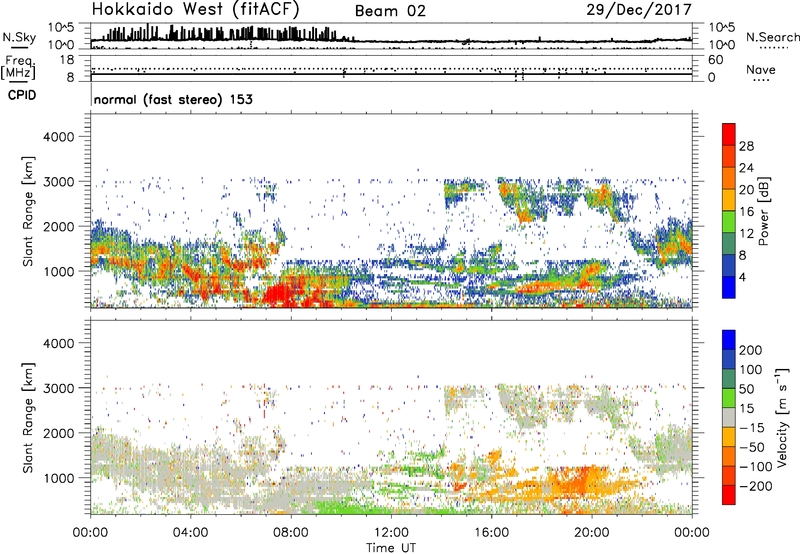Image resolution: width=800 pixels, height=554 pixels.
Task: Click the '28' power color bar value
Action: 746,146
